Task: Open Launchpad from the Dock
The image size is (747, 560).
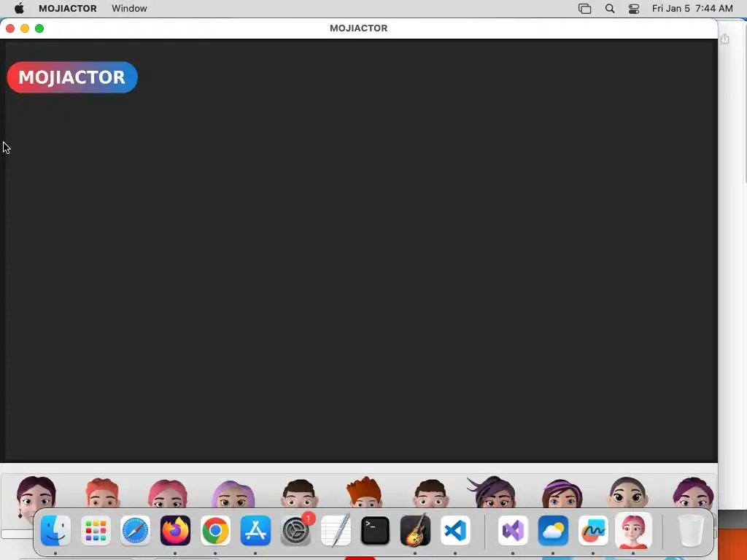Action: 96,531
